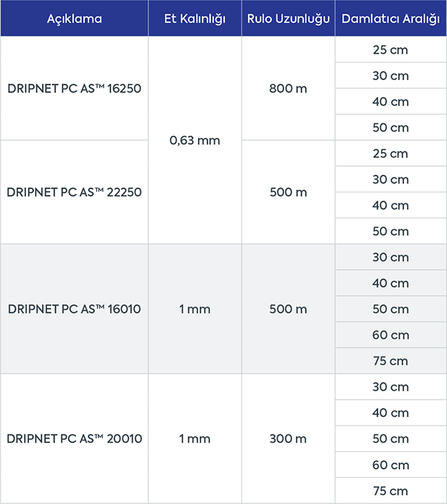Click 1 mm thickness for DRIPNET 20010
447x504 pixels.
point(194,438)
